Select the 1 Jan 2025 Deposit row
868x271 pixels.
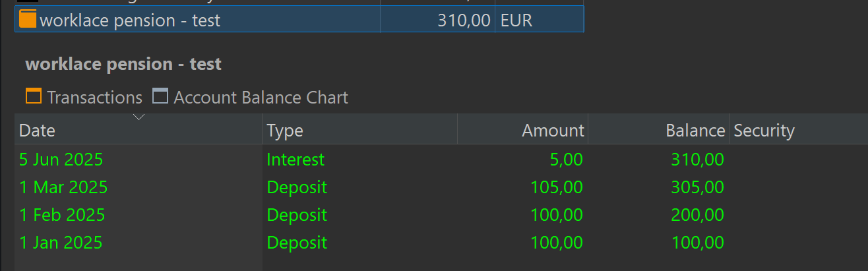[x=441, y=243]
